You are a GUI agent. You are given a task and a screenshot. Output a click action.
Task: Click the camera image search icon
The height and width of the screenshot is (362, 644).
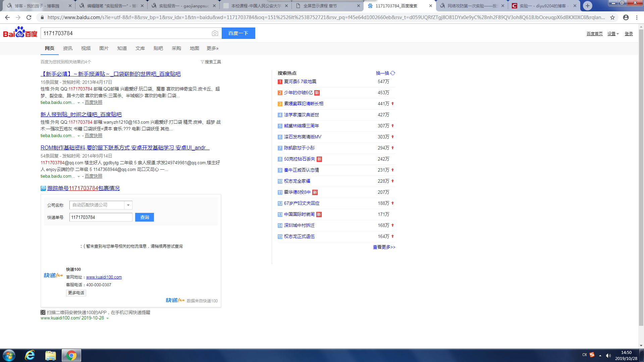215,33
